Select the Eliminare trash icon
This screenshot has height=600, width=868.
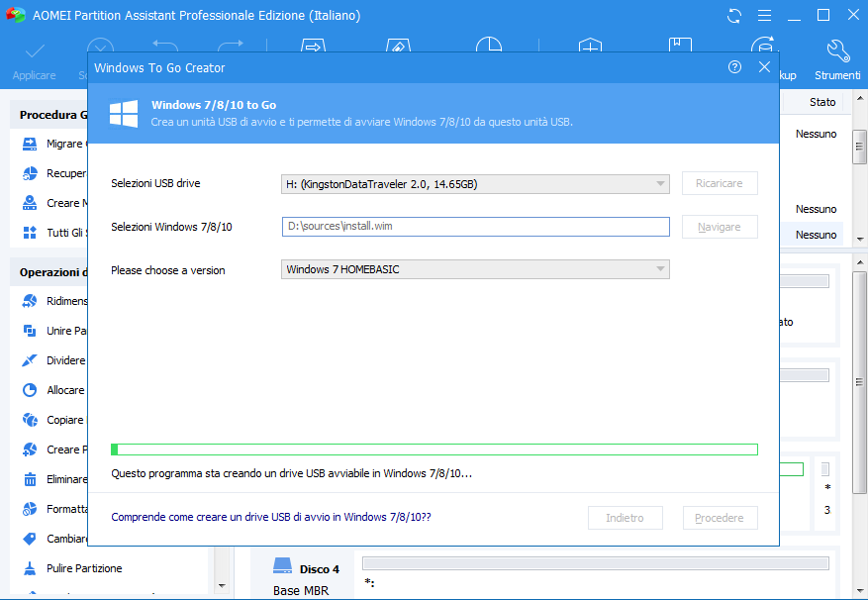pyautogui.click(x=30, y=479)
